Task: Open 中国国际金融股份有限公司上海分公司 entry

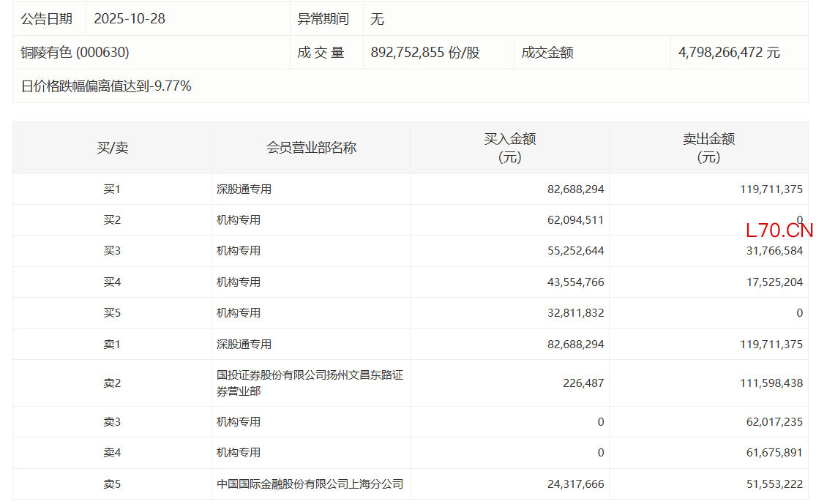Action: 310,484
